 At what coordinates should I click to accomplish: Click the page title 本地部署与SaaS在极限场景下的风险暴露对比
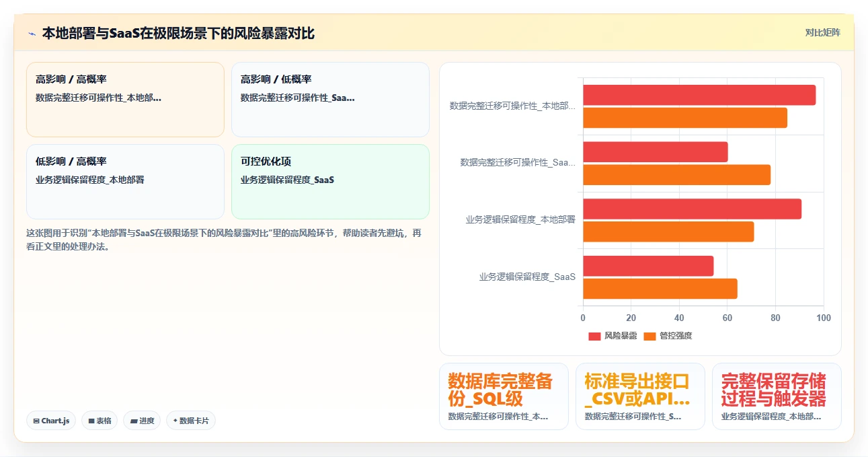click(178, 33)
